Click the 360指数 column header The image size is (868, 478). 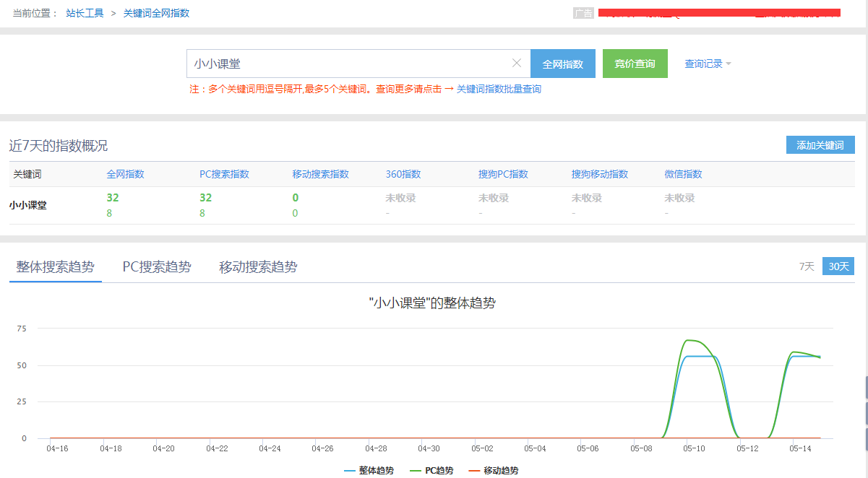click(403, 174)
